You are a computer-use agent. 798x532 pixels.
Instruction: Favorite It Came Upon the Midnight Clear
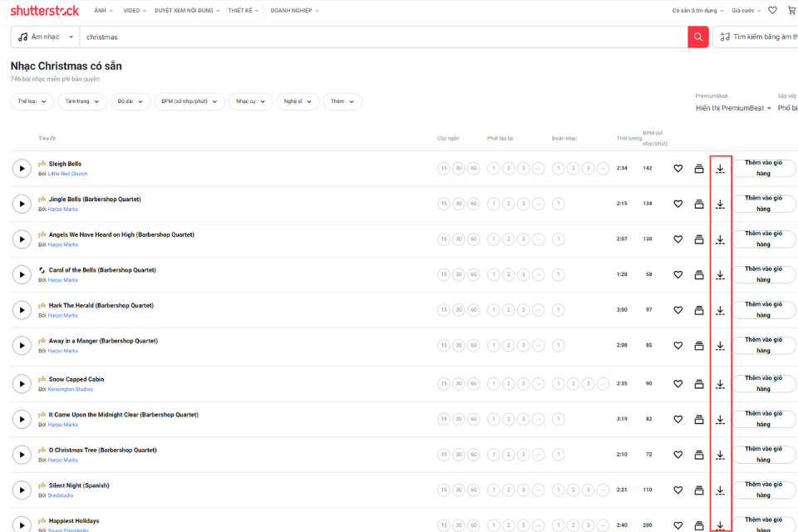[678, 420]
